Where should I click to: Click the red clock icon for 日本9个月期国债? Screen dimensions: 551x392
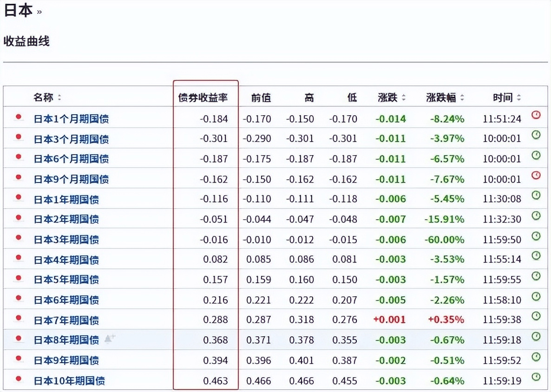(536, 175)
